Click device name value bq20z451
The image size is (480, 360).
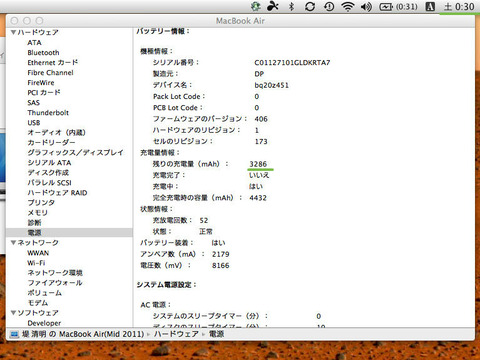click(x=272, y=85)
